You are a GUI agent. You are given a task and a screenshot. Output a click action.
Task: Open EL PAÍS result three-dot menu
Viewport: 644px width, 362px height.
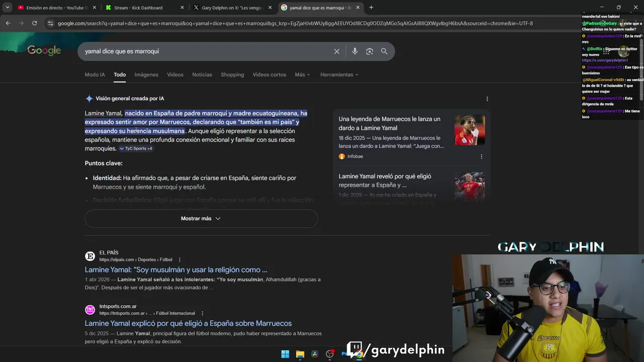pos(180,260)
